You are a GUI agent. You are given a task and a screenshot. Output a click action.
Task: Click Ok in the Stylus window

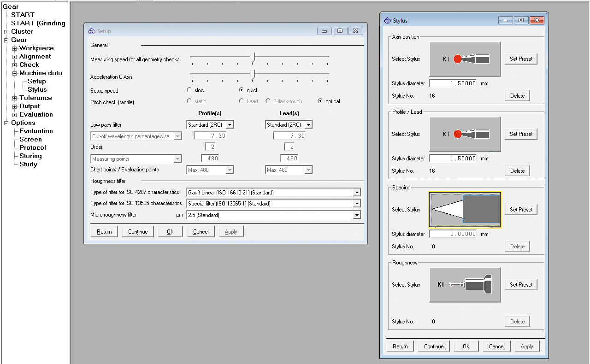(466, 346)
